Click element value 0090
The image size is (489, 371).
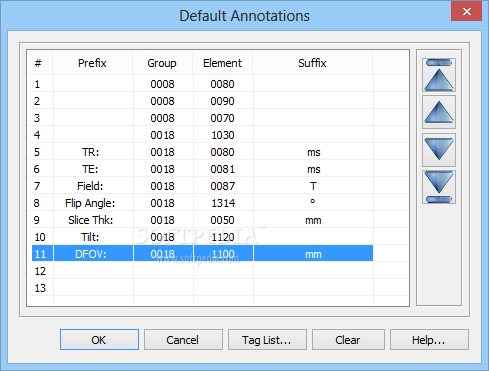pos(223,101)
